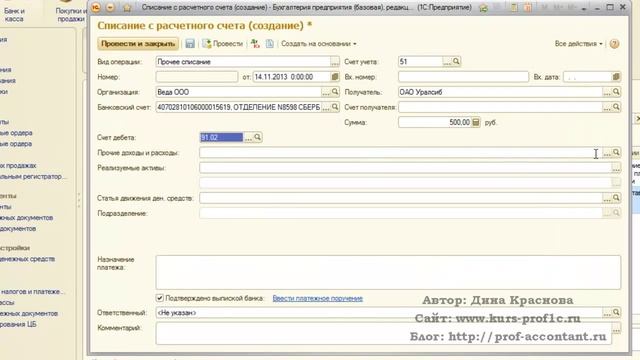Open the calculator for the 'Сумма' field
640x360 pixels.
pyautogui.click(x=476, y=122)
